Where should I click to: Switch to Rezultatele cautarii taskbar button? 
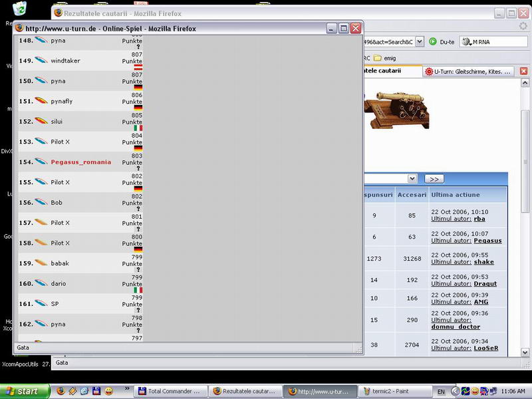(x=245, y=391)
